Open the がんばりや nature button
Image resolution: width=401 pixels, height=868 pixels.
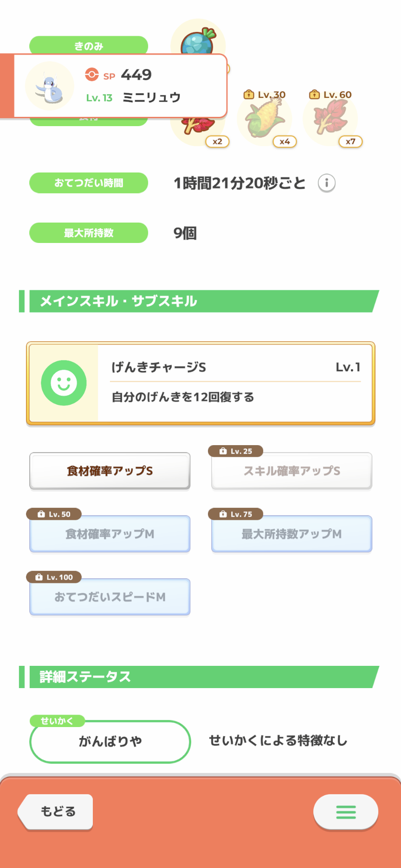[x=110, y=741]
